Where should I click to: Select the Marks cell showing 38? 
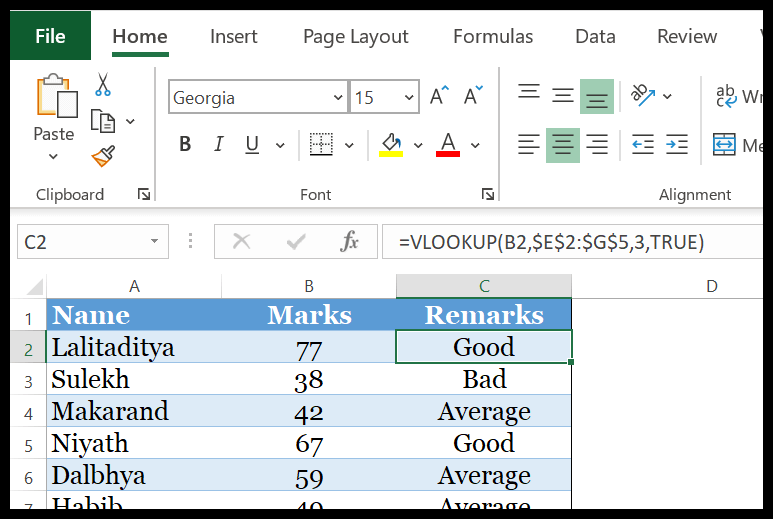[x=309, y=379]
